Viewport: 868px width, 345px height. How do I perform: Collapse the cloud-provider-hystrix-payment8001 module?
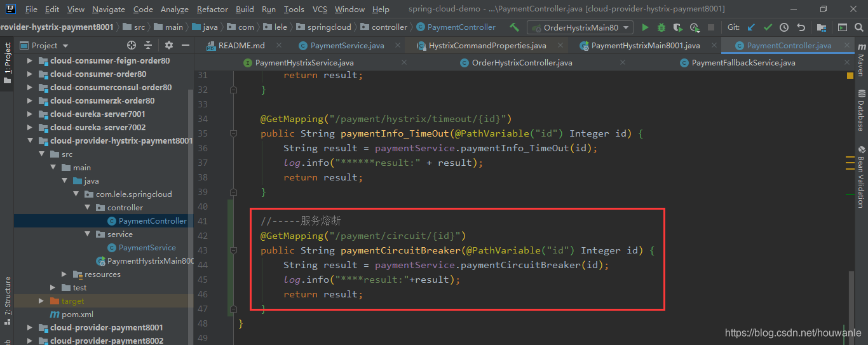pyautogui.click(x=30, y=141)
